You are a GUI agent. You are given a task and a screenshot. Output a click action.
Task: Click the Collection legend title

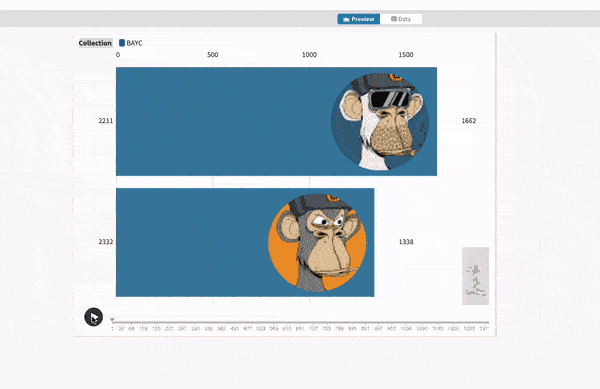95,43
